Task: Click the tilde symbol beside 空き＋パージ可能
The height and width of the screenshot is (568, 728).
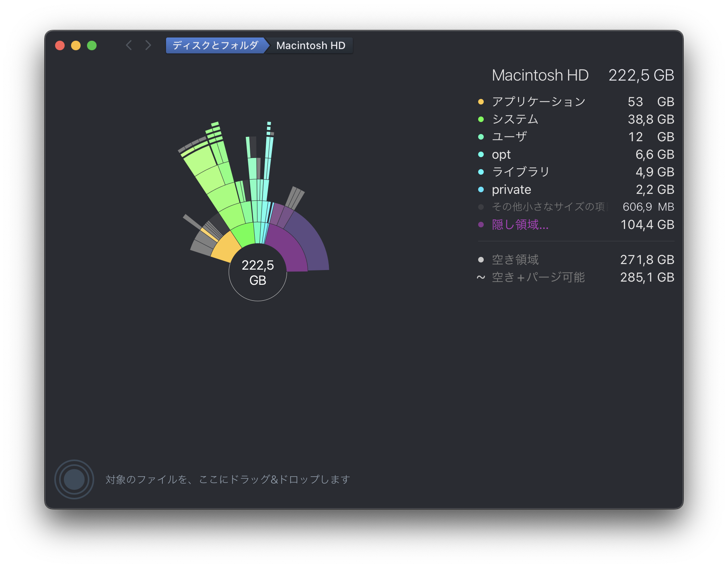Action: coord(481,277)
